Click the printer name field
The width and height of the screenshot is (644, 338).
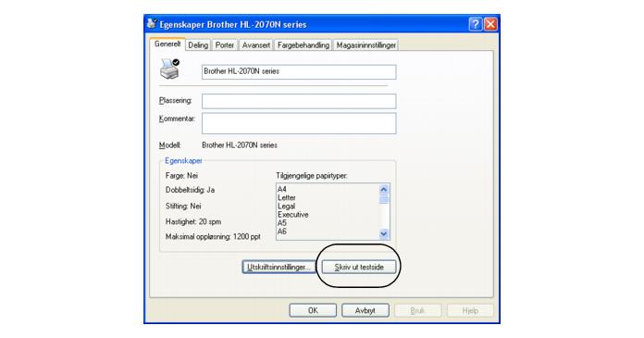click(299, 71)
